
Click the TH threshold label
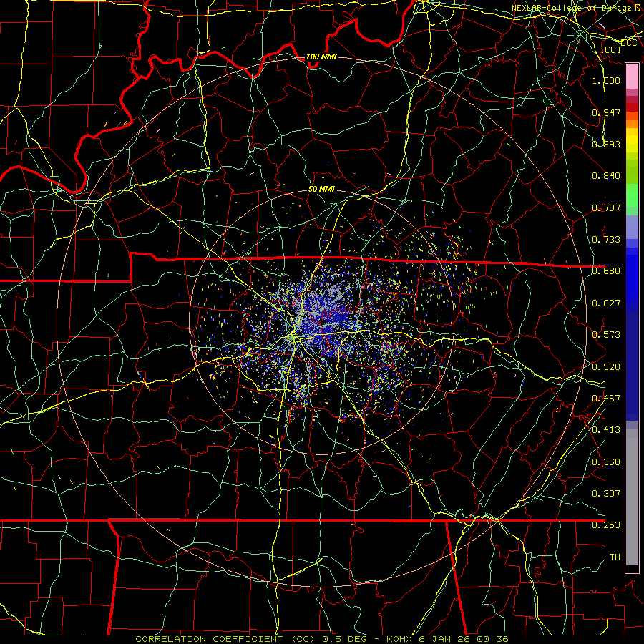(615, 557)
